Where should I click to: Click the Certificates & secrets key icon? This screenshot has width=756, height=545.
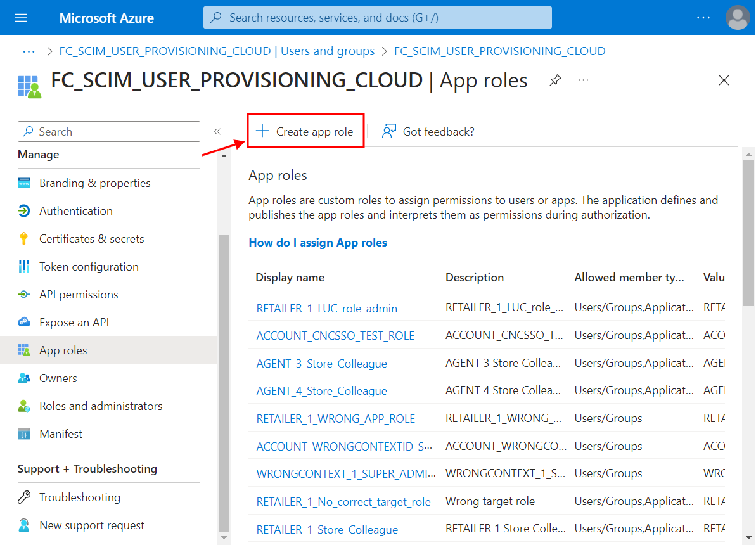point(24,239)
